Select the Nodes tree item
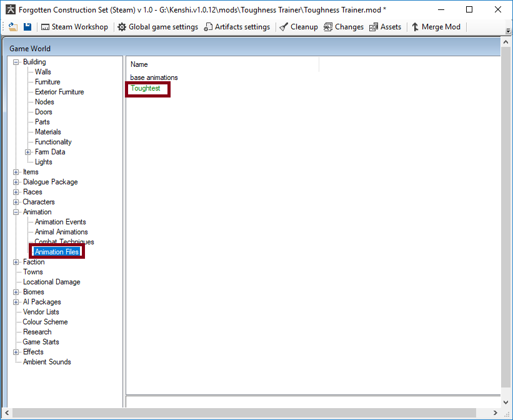The width and height of the screenshot is (513, 420). (44, 102)
